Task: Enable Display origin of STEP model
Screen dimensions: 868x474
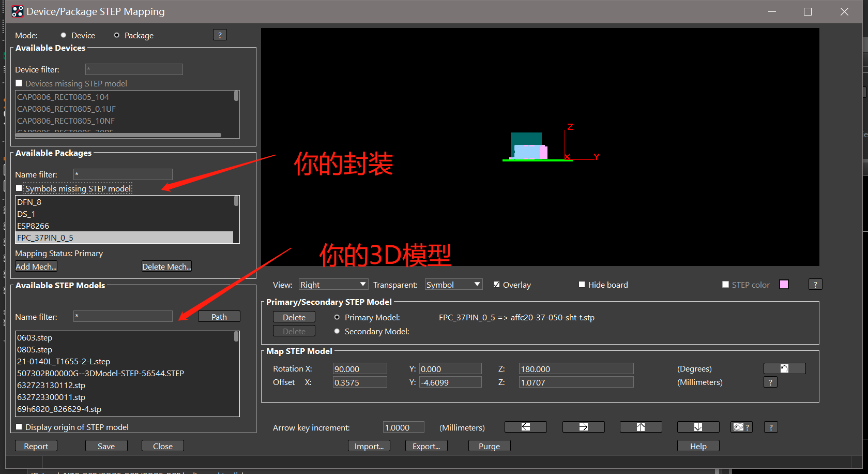Action: [19, 427]
